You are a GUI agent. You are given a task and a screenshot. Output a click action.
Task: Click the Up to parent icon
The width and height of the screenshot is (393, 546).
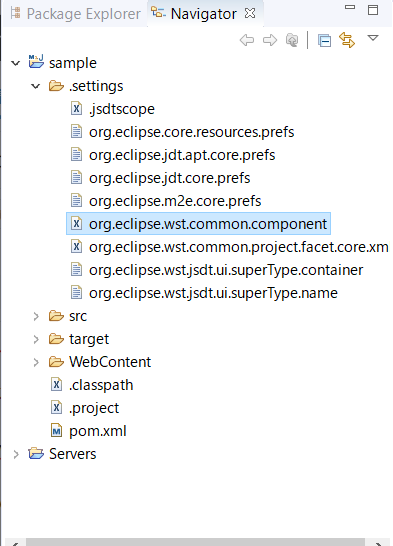click(x=292, y=40)
